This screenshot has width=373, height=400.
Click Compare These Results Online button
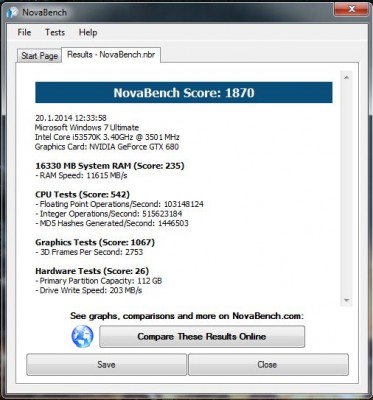pos(202,337)
